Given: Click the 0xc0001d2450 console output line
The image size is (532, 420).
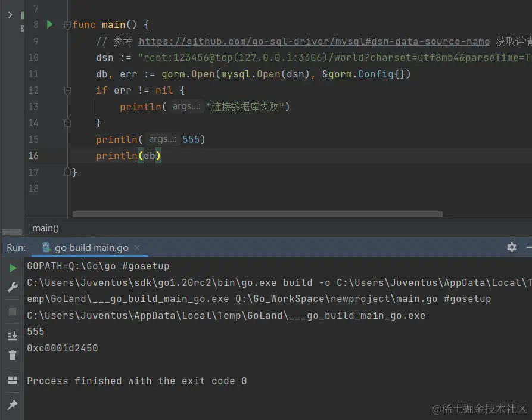Looking at the screenshot, I should (x=63, y=348).
